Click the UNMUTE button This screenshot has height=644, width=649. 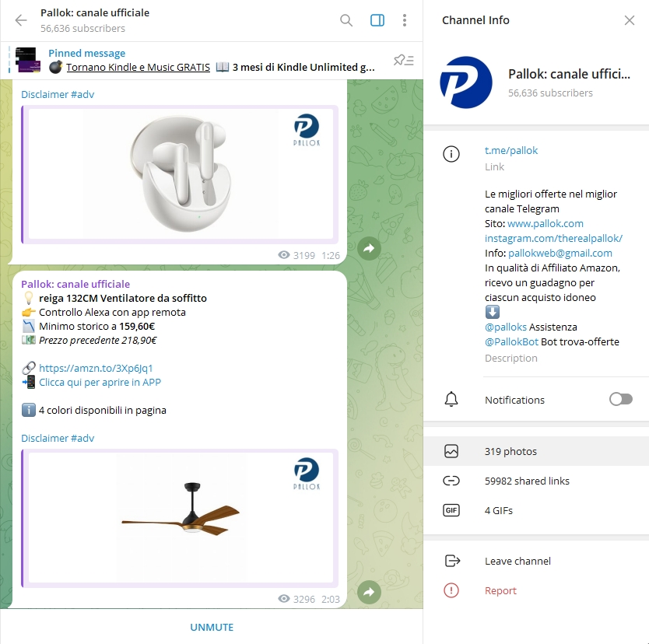[212, 627]
